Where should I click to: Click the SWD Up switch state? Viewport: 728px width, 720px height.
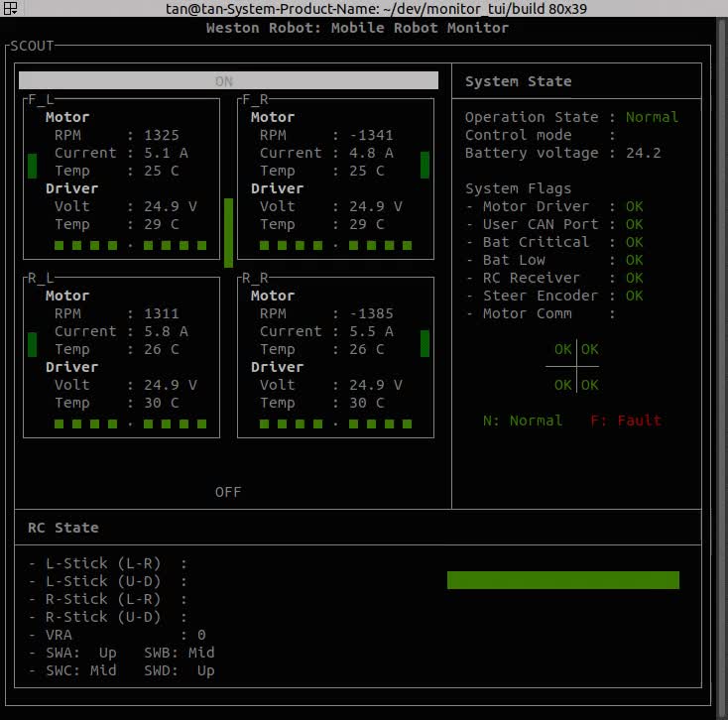205,670
